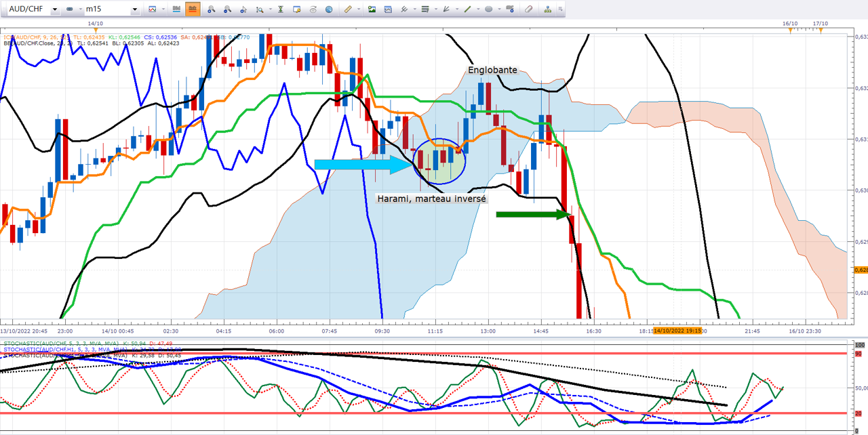The width and height of the screenshot is (868, 435).
Task: Click the 'Harami, marteau inversé' chart annotation
Action: click(x=431, y=199)
